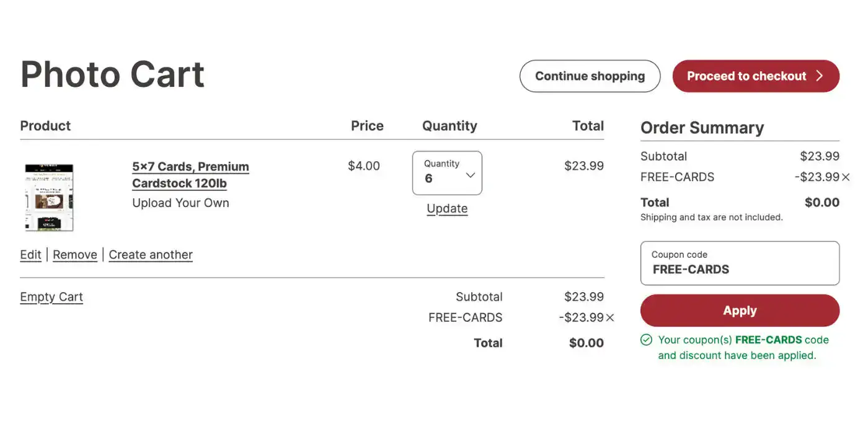Click the checkout arrow chevron icon
The height and width of the screenshot is (434, 868).
(820, 76)
